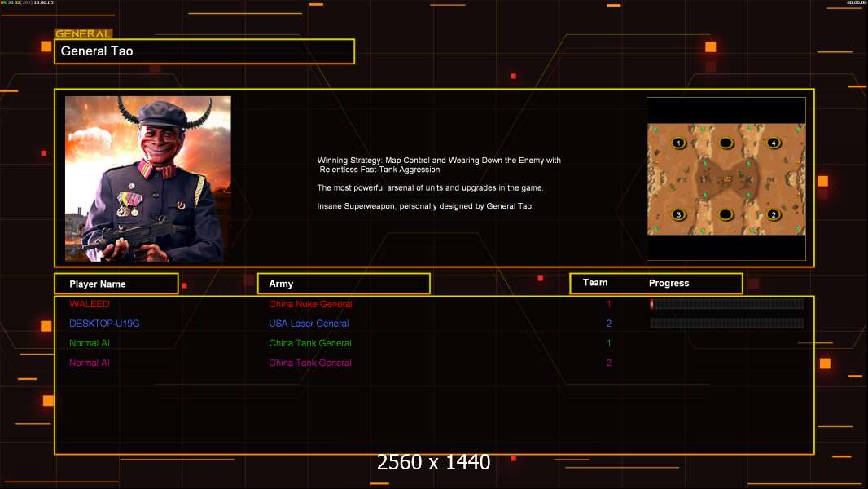Screen dimensions: 868x489
Task: Click the General Tao name field
Action: pyautogui.click(x=204, y=51)
